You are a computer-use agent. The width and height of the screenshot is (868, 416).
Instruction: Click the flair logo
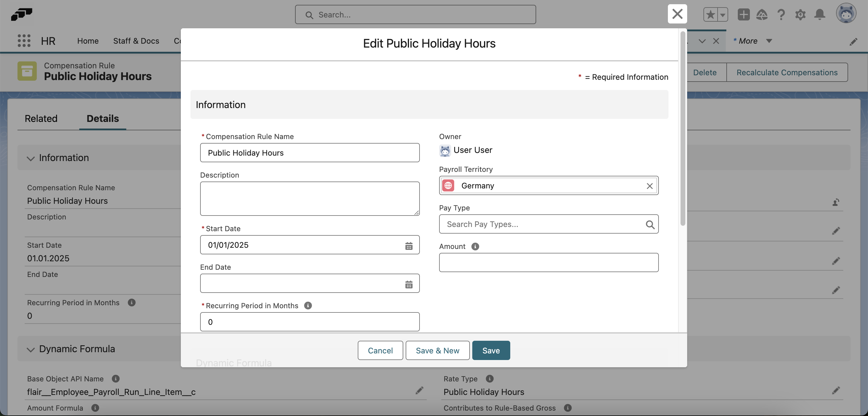22,14
